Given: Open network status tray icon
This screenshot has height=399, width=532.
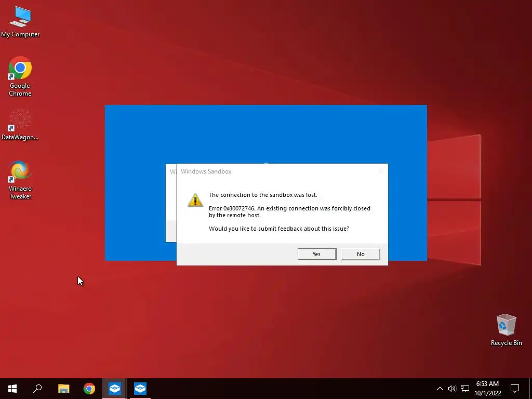Looking at the screenshot, I should [x=465, y=389].
